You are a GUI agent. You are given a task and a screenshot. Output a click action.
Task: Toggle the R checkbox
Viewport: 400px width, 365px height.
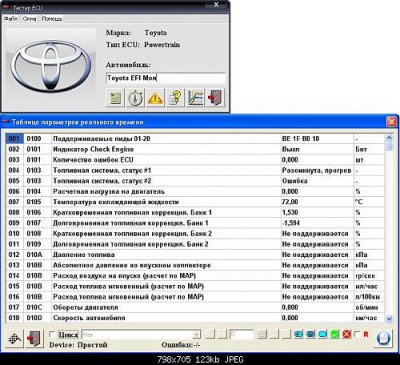[357, 334]
